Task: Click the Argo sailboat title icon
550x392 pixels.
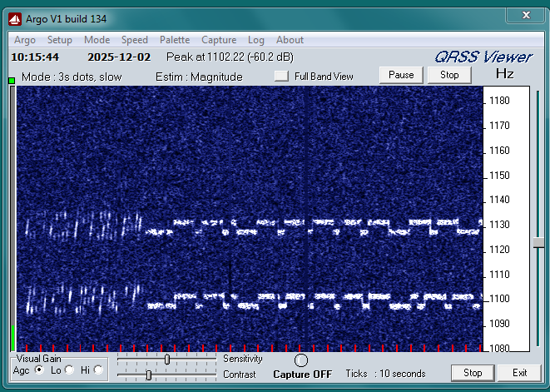Action: point(15,18)
